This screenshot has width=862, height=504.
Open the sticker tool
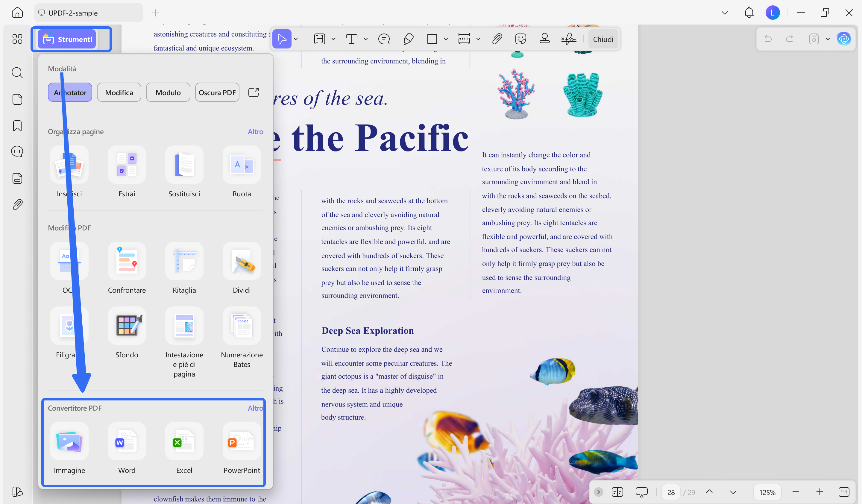pos(520,39)
